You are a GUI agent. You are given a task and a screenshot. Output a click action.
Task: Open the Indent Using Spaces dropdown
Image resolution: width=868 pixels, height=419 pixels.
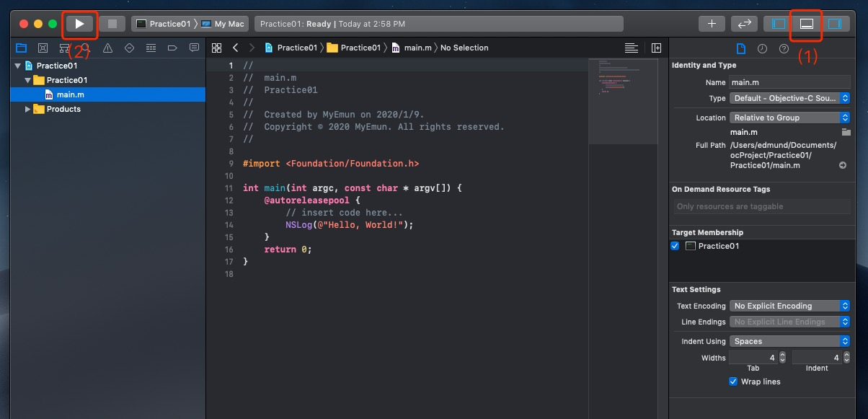tap(790, 341)
